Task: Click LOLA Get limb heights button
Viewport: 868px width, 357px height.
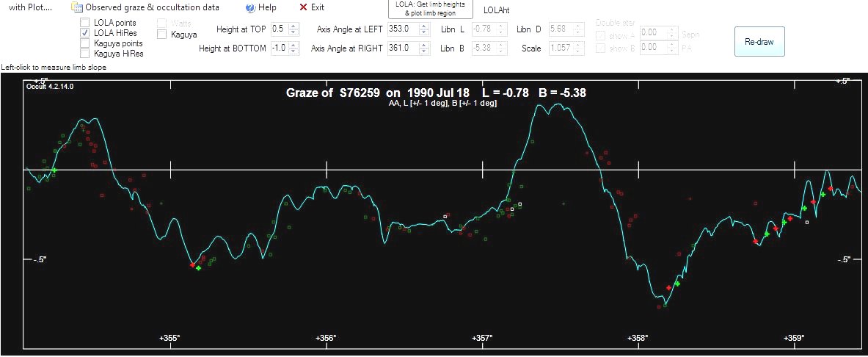Action: [x=429, y=9]
